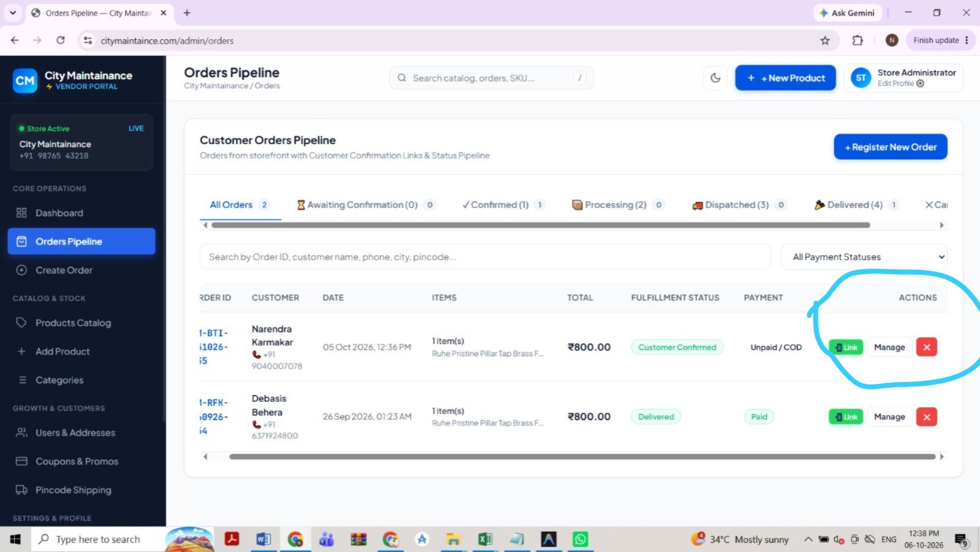Select the Confirmed tab
The image size is (980, 552).
[x=503, y=205]
